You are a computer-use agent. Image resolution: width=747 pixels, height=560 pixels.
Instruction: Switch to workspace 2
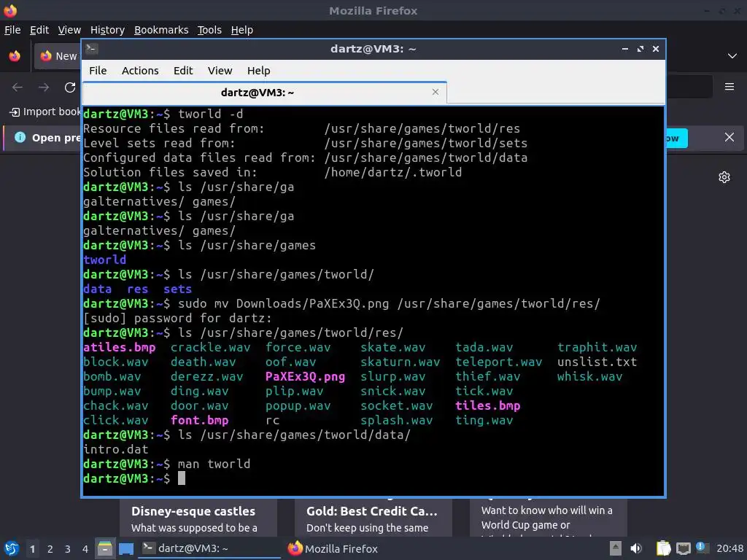pos(50,549)
